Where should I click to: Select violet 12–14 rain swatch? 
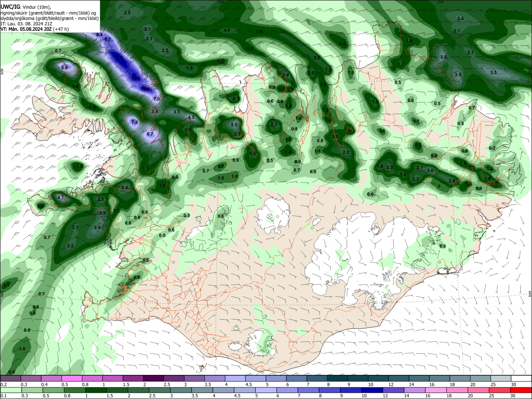(x=394, y=390)
